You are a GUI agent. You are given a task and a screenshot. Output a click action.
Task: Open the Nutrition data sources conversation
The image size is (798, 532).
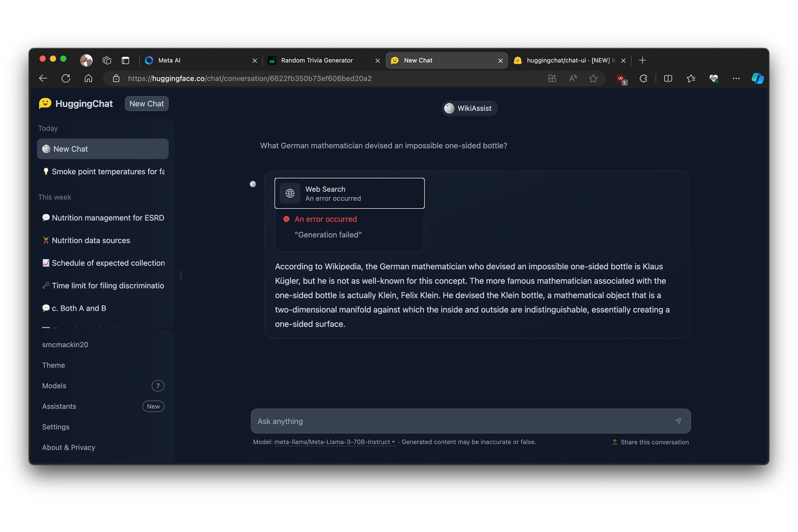102,240
